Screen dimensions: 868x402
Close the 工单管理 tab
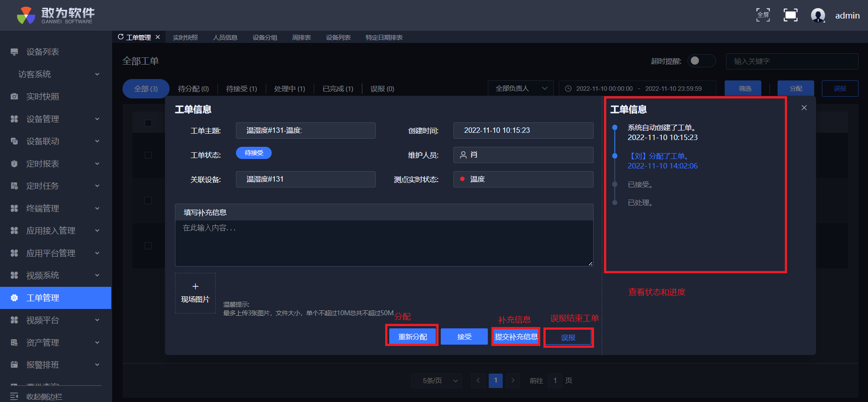click(x=158, y=37)
